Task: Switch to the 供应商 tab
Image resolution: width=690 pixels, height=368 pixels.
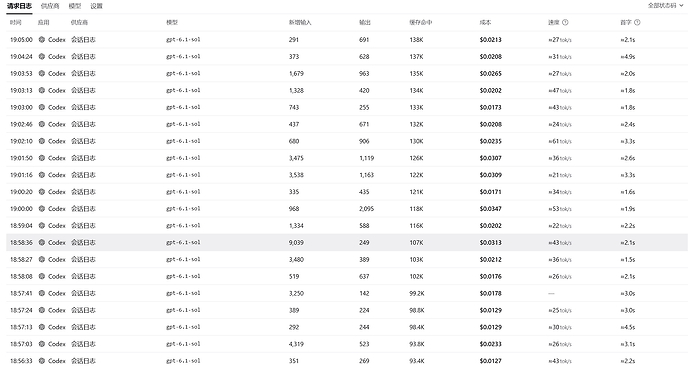Action: point(50,6)
